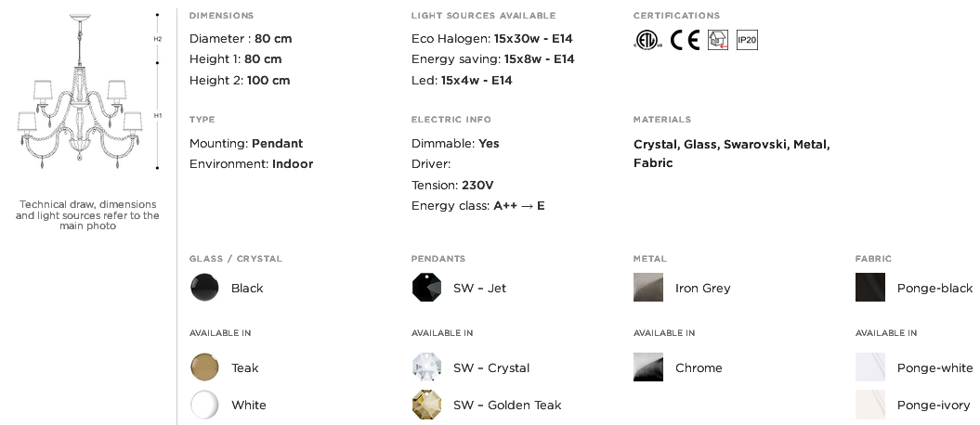The height and width of the screenshot is (425, 980).
Task: Select the SW – Jet pendant icon
Action: (x=426, y=288)
